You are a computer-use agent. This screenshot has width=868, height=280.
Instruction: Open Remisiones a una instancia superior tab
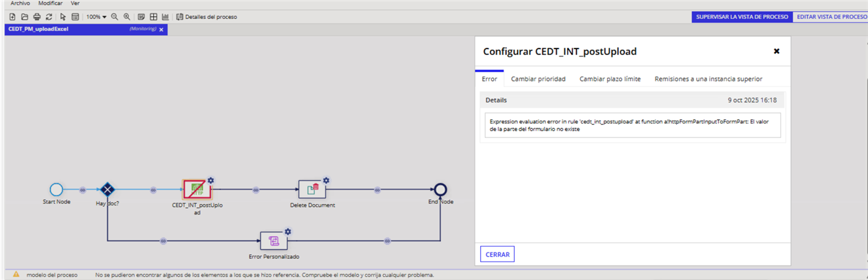point(708,79)
